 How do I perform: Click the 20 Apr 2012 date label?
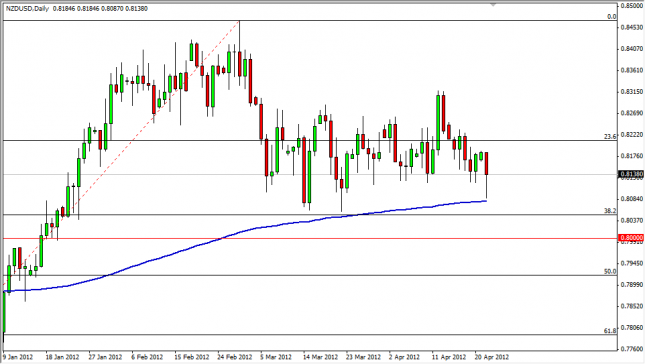(492, 357)
